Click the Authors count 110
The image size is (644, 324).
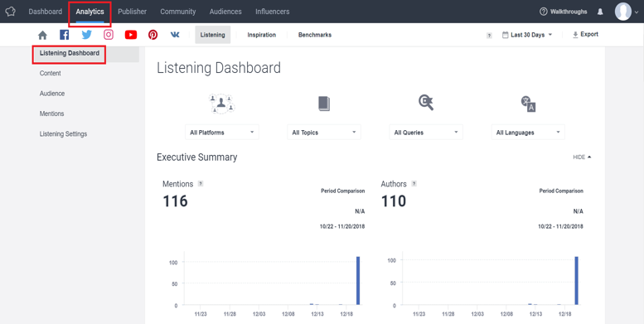(394, 201)
